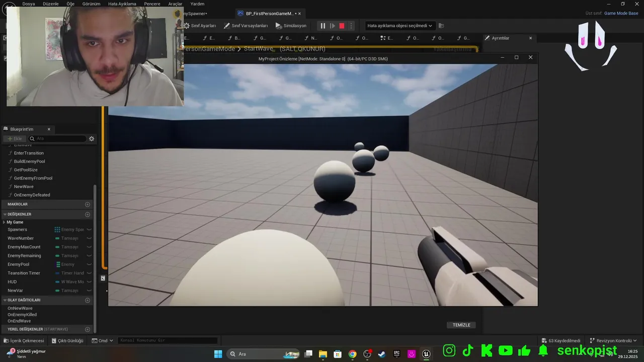Image resolution: width=644 pixels, height=362 pixels.
Task: Expand the My Game category
Action: click(x=5, y=222)
